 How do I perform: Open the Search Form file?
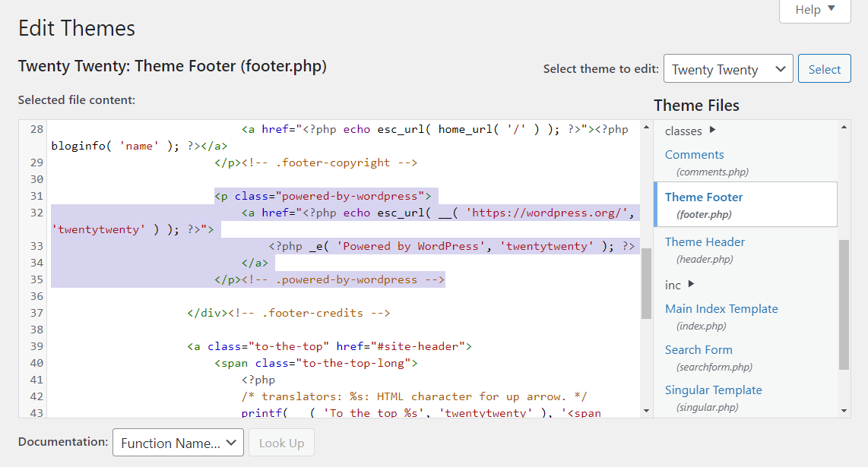tap(699, 349)
